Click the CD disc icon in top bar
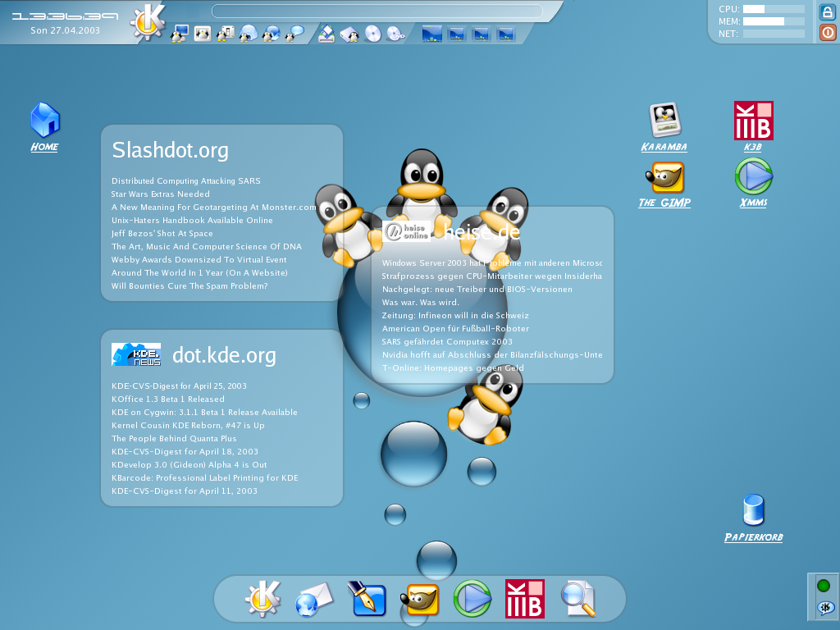The height and width of the screenshot is (630, 840). pyautogui.click(x=373, y=34)
